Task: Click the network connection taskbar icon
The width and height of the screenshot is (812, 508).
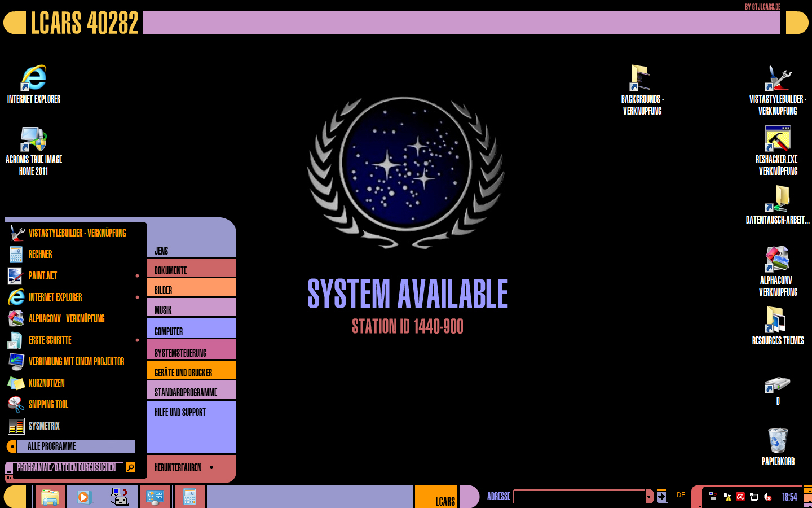Action: (120, 497)
